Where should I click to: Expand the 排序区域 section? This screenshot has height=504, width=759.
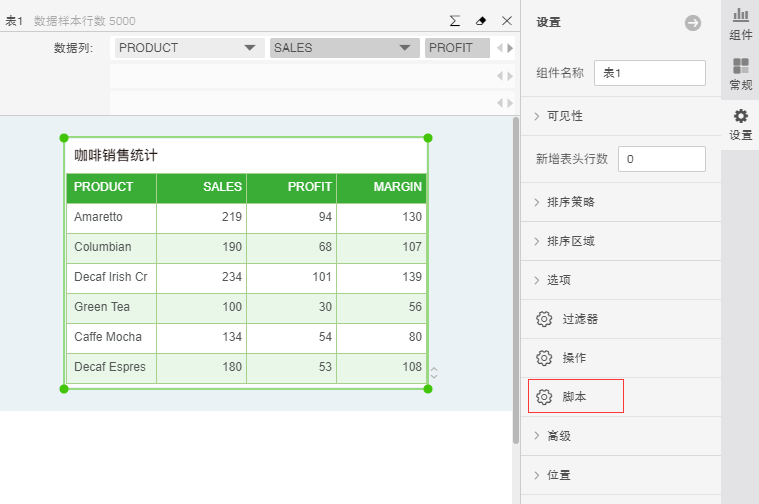tap(570, 241)
